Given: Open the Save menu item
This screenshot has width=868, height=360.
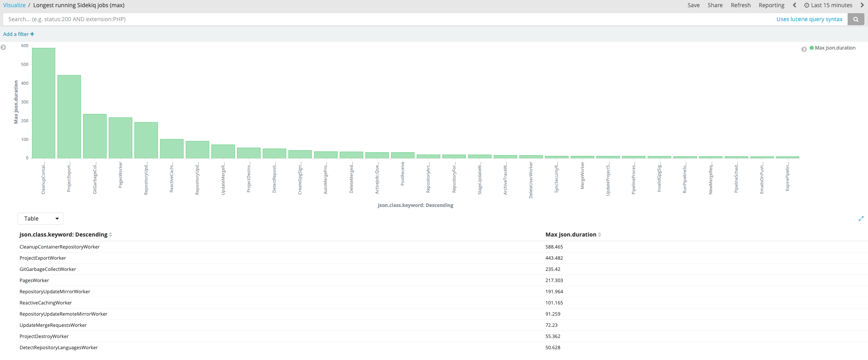Looking at the screenshot, I should coord(693,5).
